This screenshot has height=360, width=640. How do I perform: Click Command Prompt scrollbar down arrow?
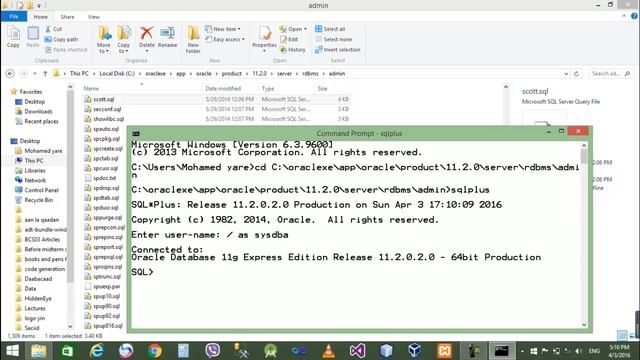584,324
